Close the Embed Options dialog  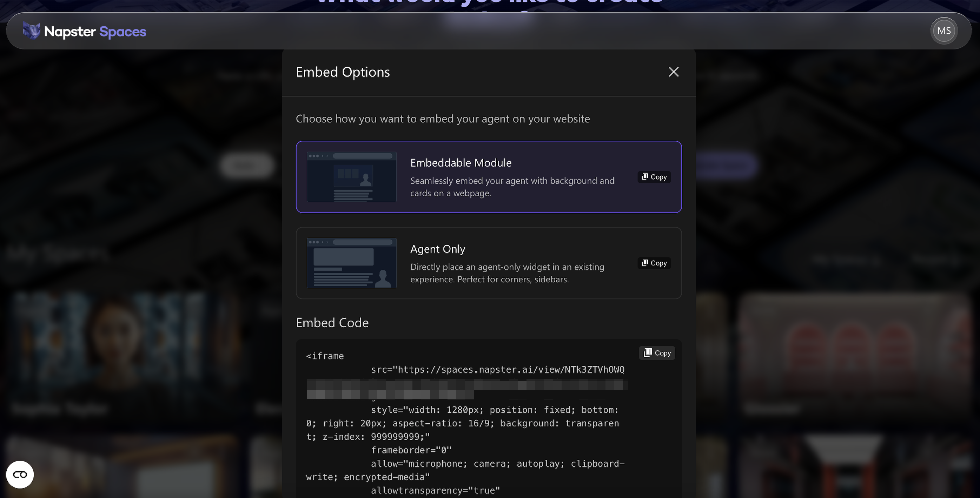673,72
